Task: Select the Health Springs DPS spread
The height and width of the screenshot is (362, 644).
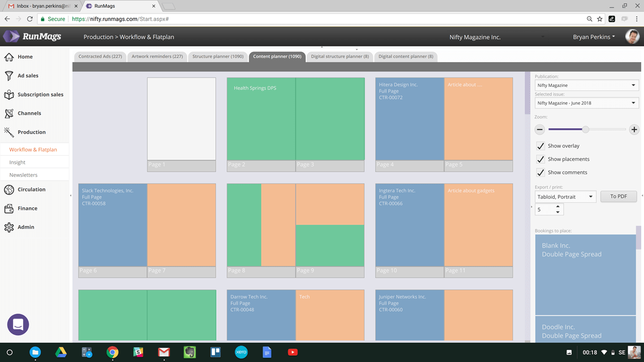Action: tap(295, 119)
